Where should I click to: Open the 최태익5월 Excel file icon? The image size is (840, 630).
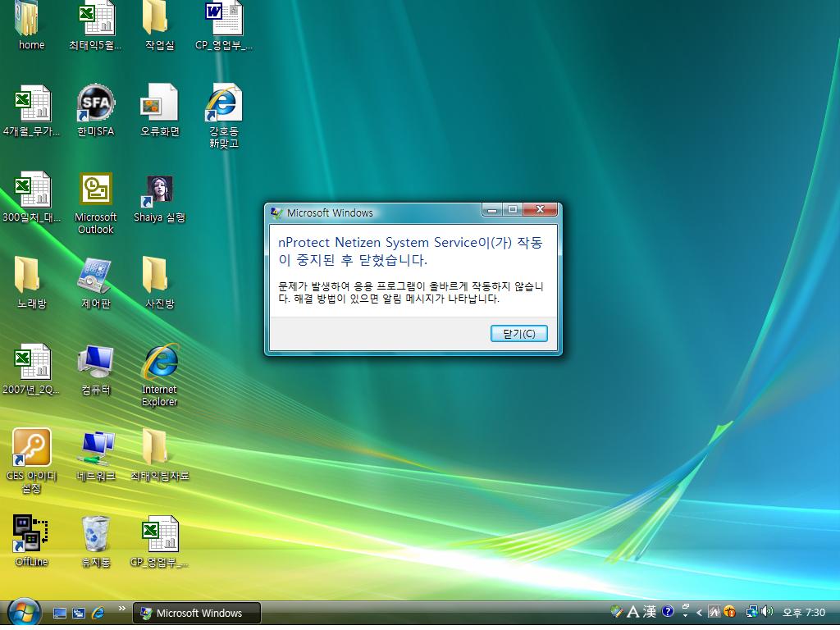coord(95,24)
